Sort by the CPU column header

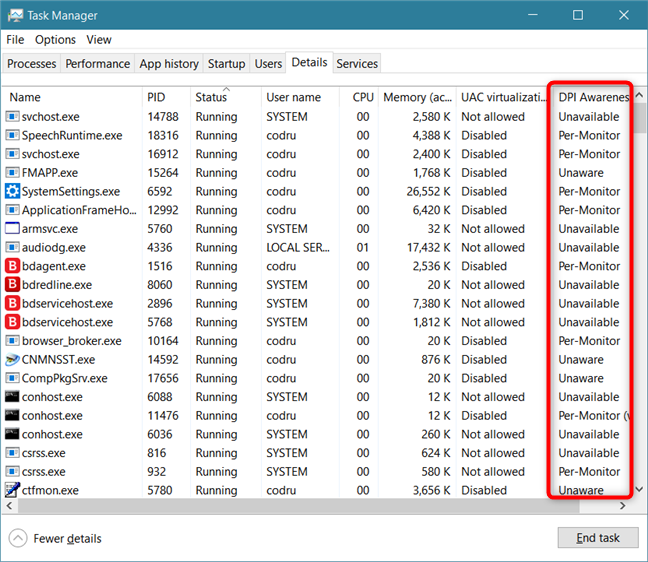pyautogui.click(x=359, y=97)
